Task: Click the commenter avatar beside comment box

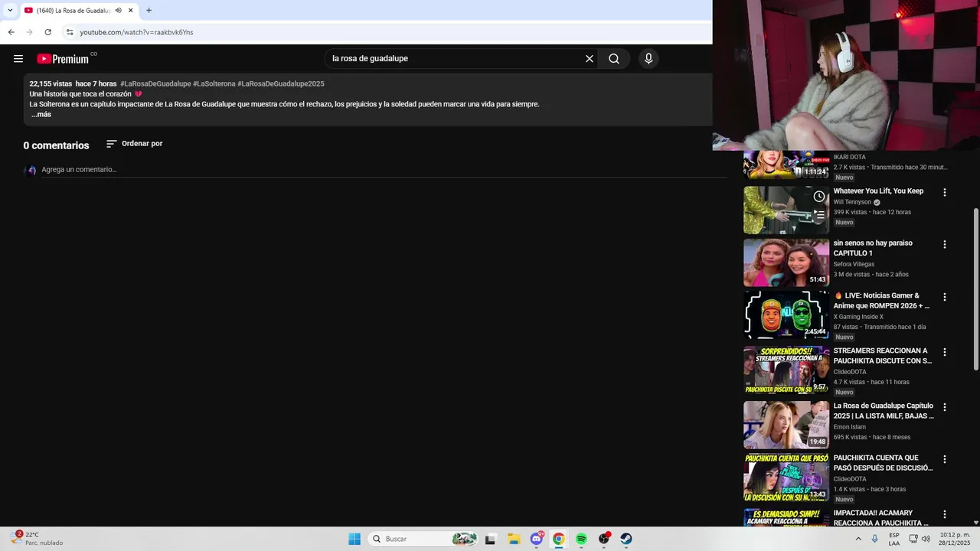Action: [30, 170]
